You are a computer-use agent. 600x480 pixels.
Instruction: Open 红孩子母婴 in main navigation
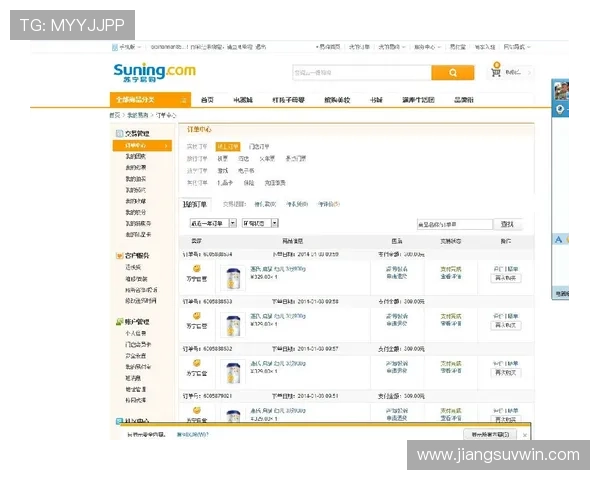pyautogui.click(x=288, y=100)
